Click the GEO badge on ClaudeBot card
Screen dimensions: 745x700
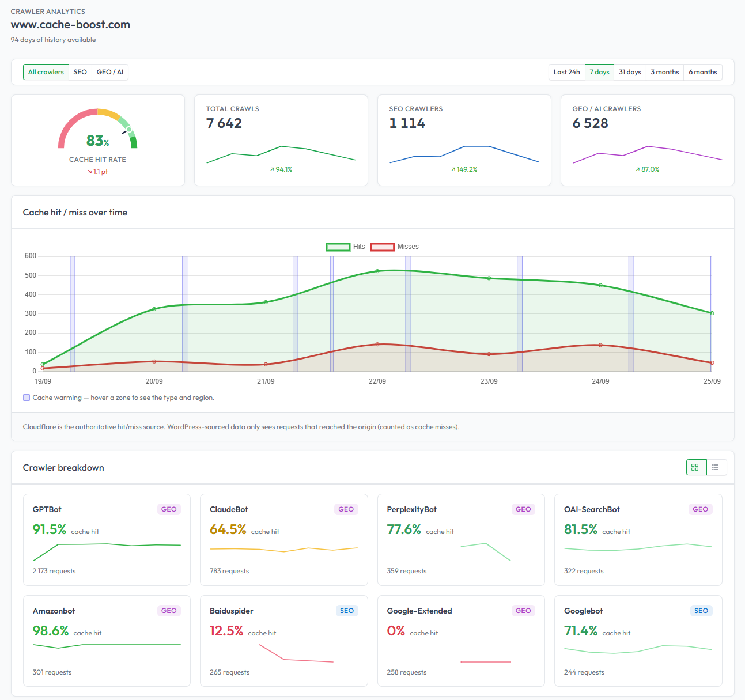[346, 509]
